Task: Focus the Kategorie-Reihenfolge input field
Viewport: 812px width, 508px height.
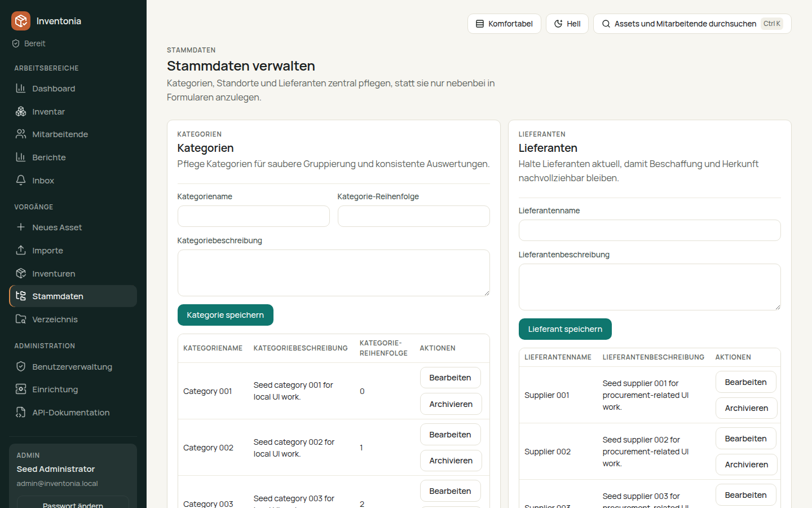Action: 414,216
